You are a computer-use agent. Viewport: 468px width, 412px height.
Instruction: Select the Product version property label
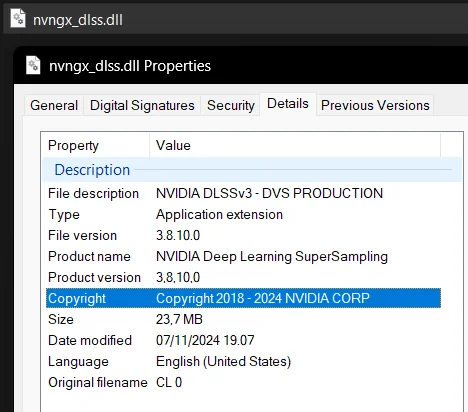[94, 278]
